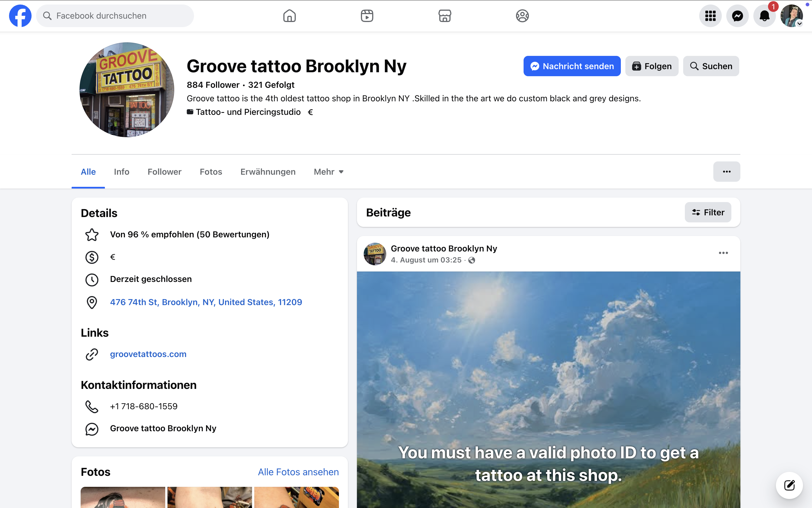The width and height of the screenshot is (812, 508).
Task: Select the Alle tab
Action: 88,172
